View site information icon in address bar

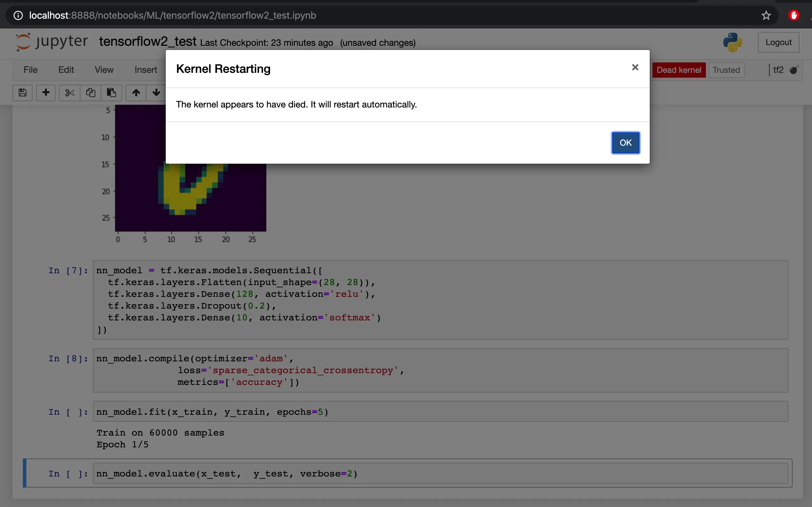click(18, 15)
